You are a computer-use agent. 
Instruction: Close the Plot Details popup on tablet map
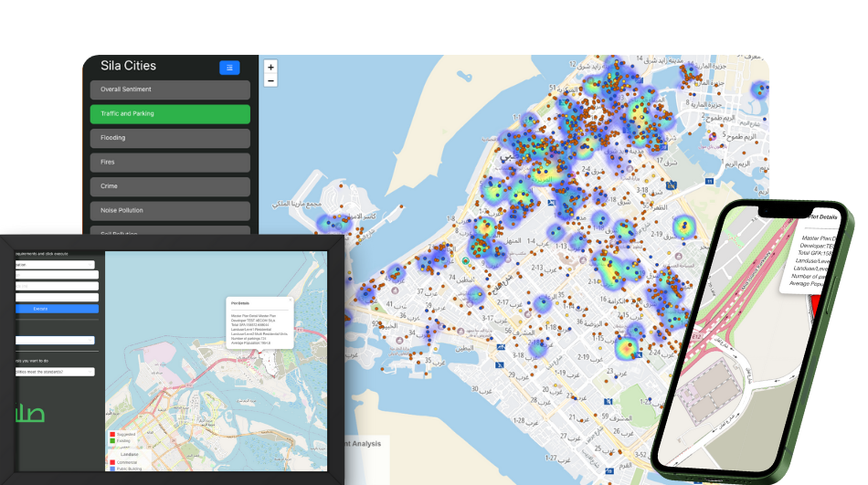coord(290,300)
